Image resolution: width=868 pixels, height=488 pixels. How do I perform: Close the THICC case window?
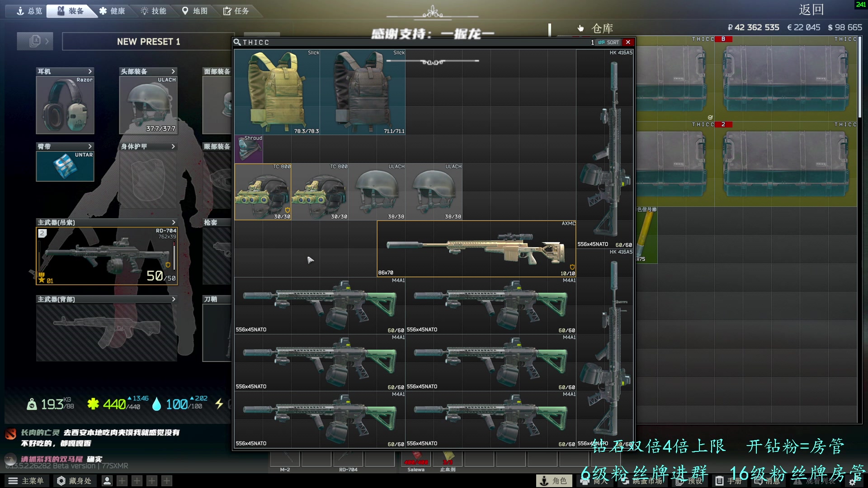[628, 42]
